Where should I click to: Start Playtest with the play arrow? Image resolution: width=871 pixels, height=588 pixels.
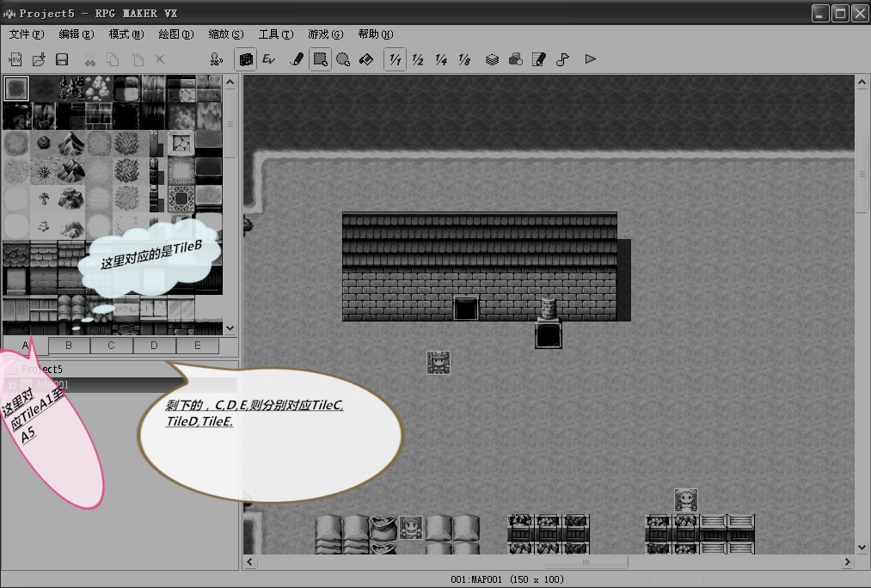coord(590,58)
